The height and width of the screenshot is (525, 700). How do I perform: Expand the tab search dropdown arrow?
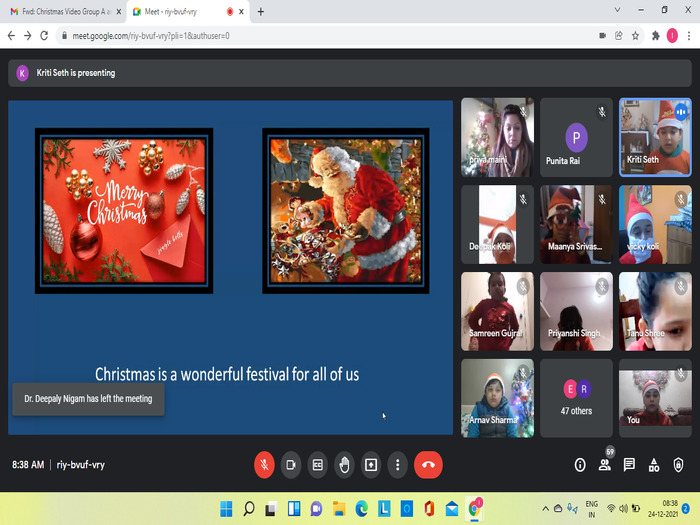(617, 10)
